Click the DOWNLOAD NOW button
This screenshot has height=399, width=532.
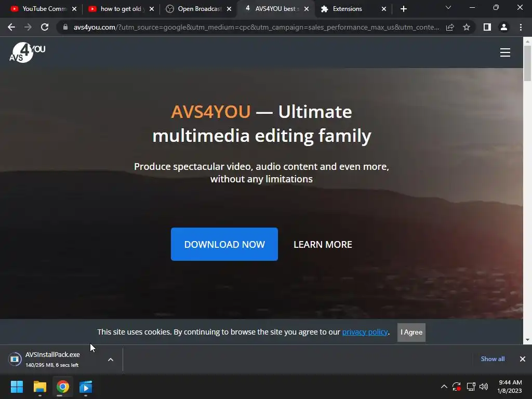(224, 244)
